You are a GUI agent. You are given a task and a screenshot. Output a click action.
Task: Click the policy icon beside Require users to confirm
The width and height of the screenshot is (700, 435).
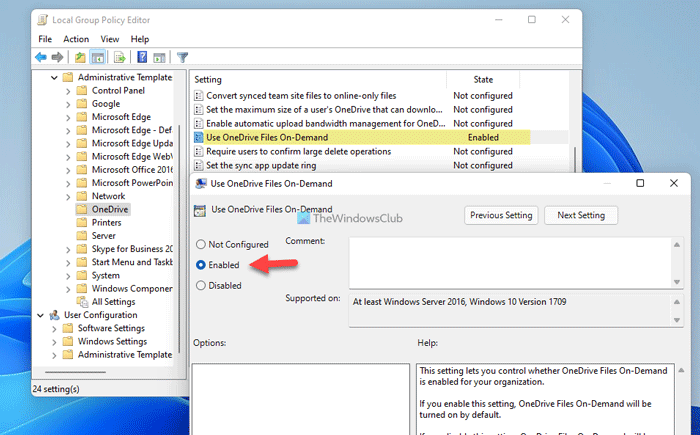(199, 151)
